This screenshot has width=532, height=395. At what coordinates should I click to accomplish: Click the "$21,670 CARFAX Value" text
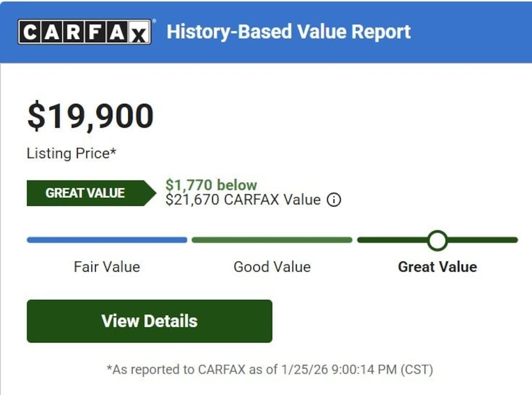243,200
